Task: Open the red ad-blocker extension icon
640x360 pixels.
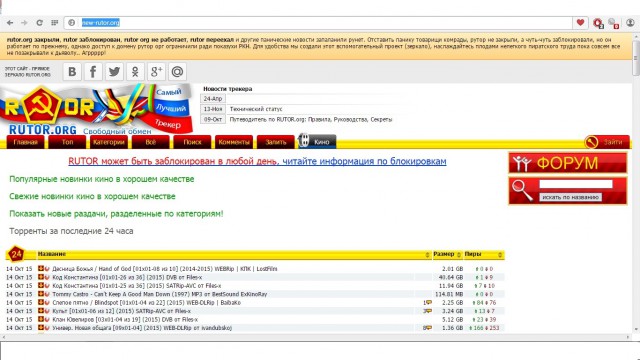Action: [x=598, y=23]
